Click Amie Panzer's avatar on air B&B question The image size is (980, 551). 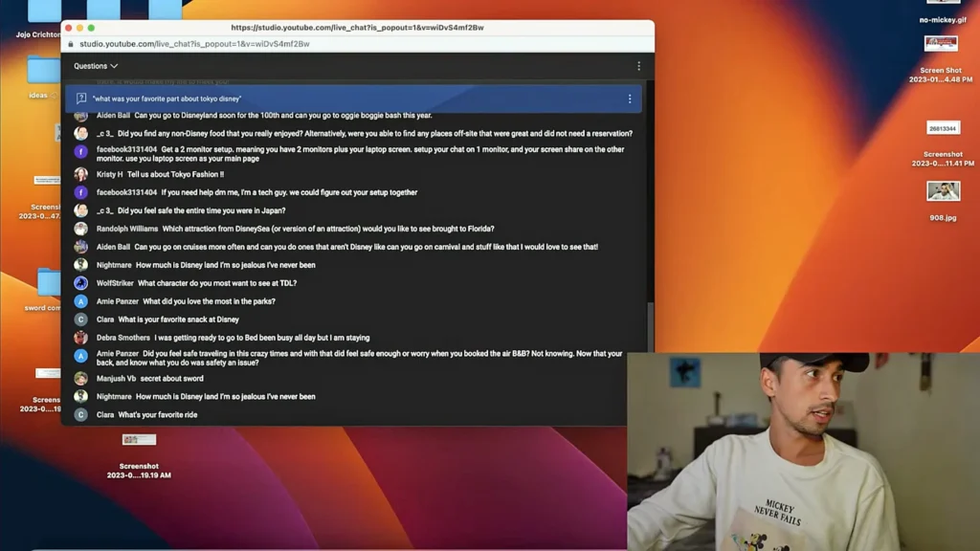pyautogui.click(x=80, y=356)
